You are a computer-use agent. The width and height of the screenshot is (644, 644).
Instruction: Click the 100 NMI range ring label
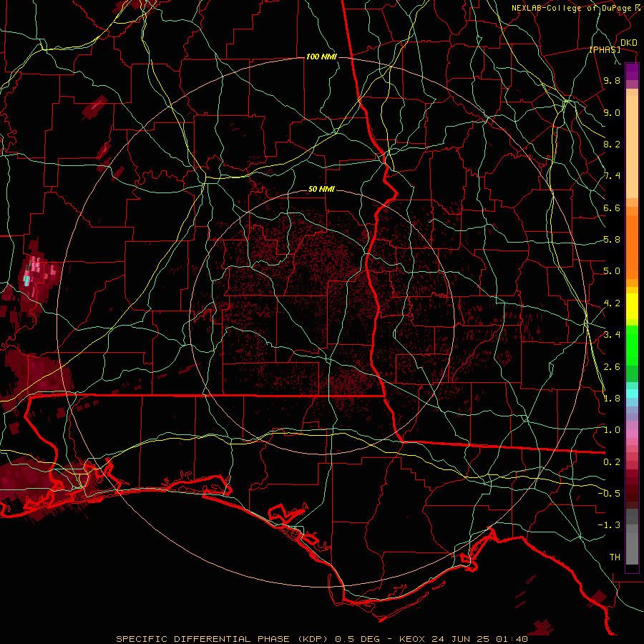[x=321, y=57]
